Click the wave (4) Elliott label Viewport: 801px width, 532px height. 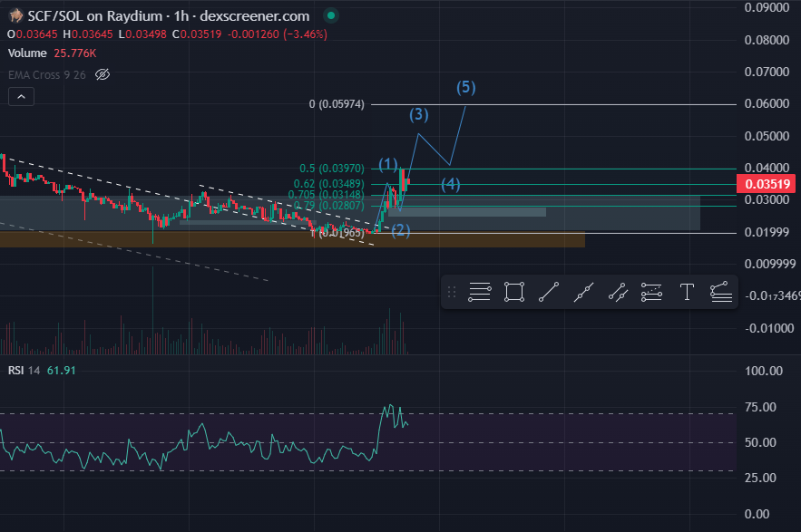click(x=451, y=184)
